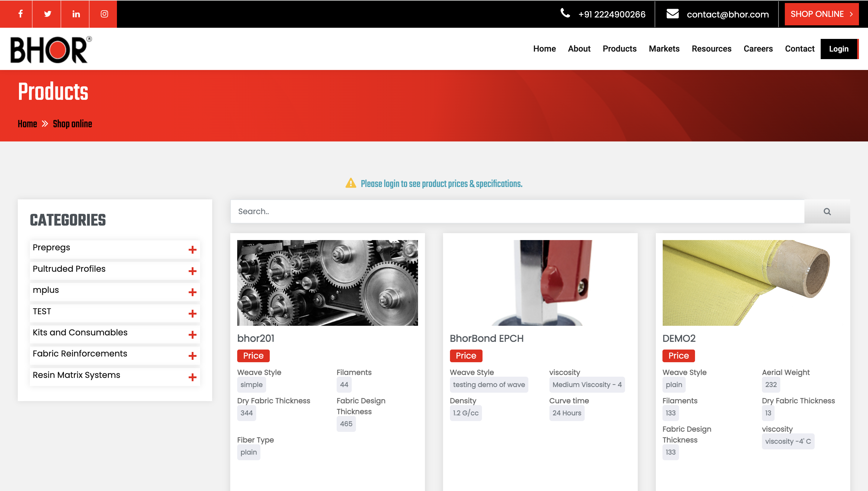Expand Fabric Reinforcements plus icon

tap(192, 356)
